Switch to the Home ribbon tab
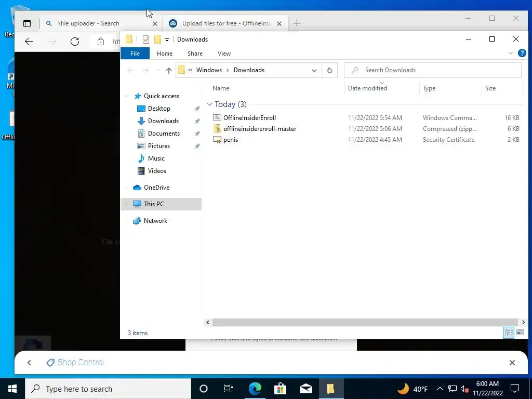 165,54
